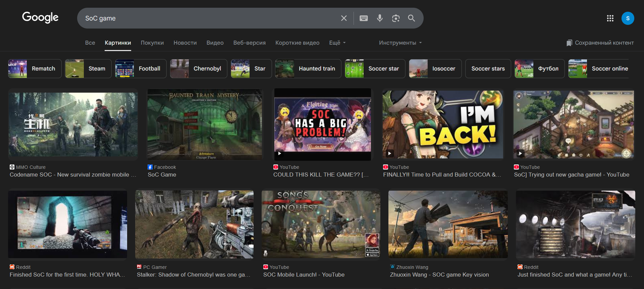644x289 pixels.
Task: Click the play badge on 'SOC Has a Big Problem' video
Action: [x=279, y=153]
